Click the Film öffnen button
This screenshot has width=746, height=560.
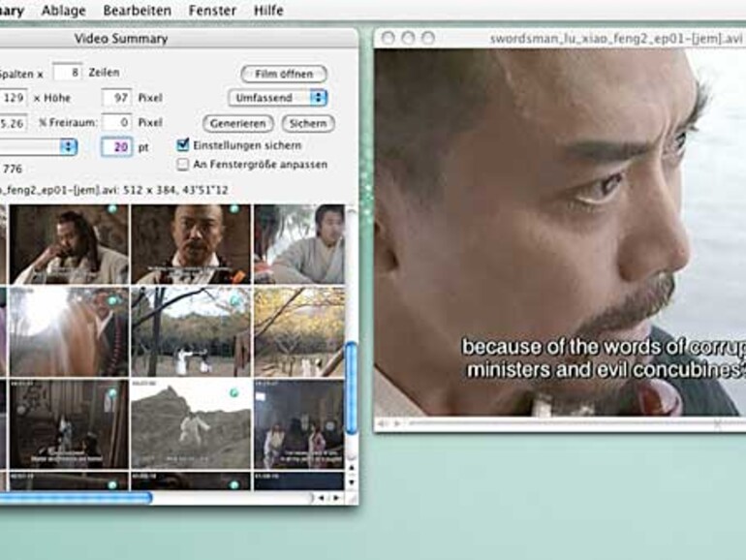coord(284,74)
